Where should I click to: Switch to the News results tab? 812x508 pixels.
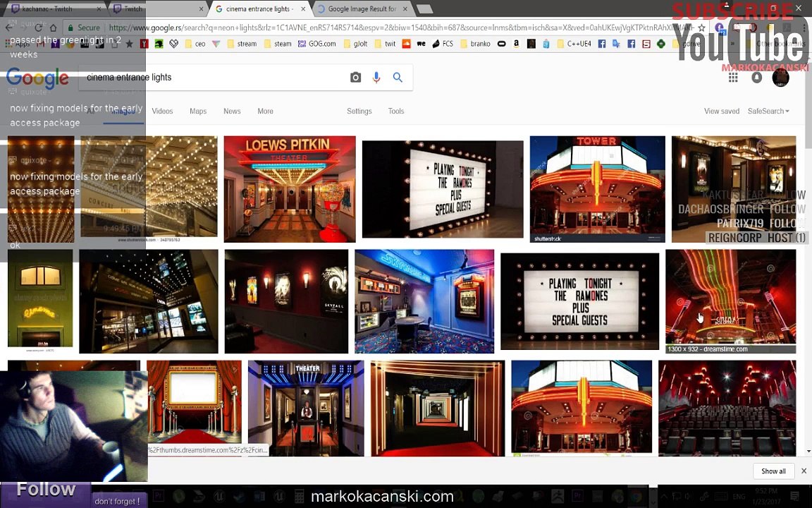pos(232,111)
